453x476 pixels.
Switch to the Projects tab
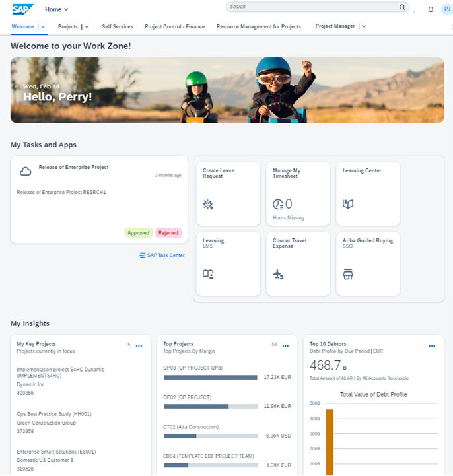(68, 26)
